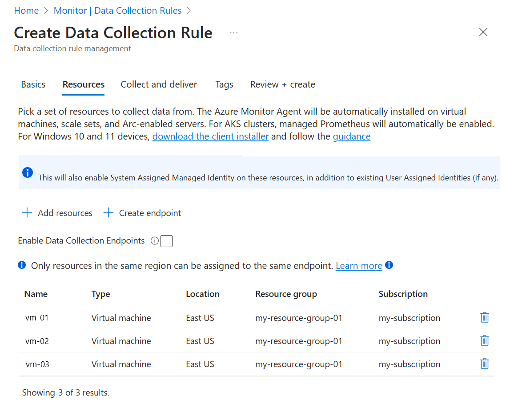Switch to the Basics tab
The image size is (506, 420).
point(33,84)
